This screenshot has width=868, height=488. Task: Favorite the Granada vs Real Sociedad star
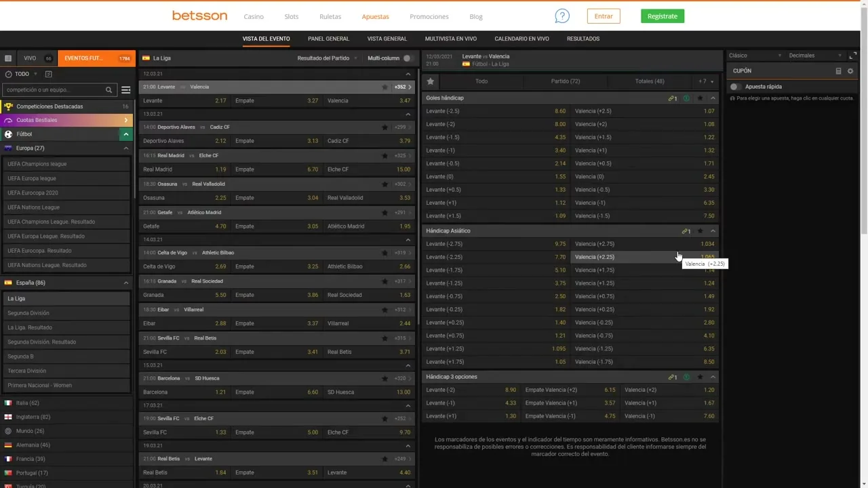tap(385, 281)
